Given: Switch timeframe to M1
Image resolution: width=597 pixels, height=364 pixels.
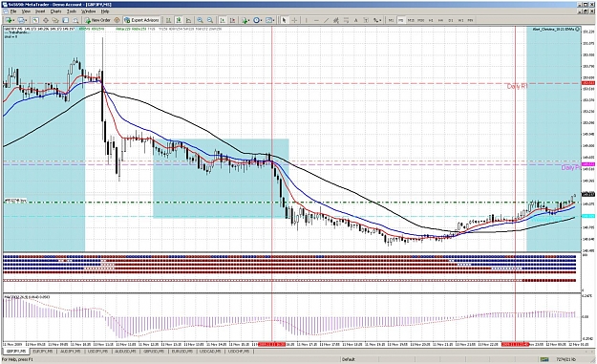Looking at the screenshot, I should (391, 20).
